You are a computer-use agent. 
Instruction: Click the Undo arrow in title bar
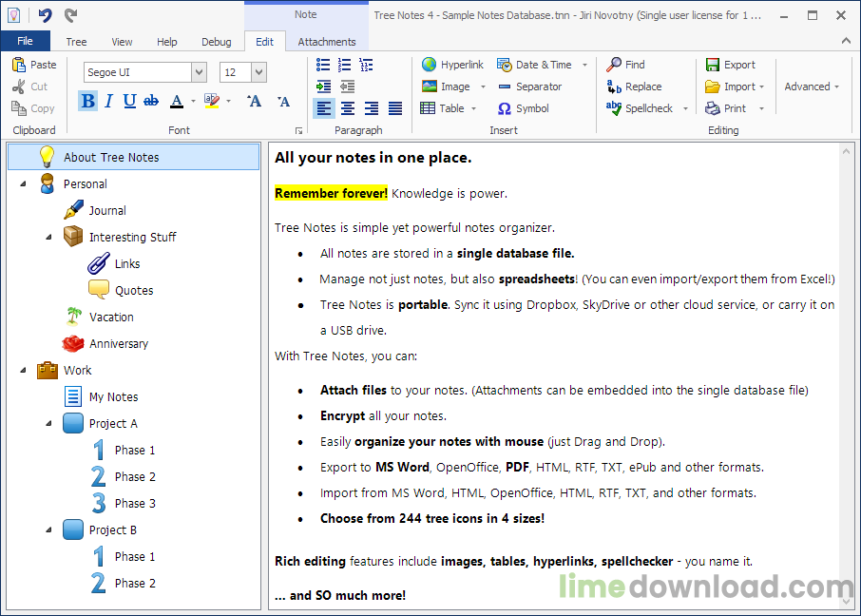click(x=45, y=15)
